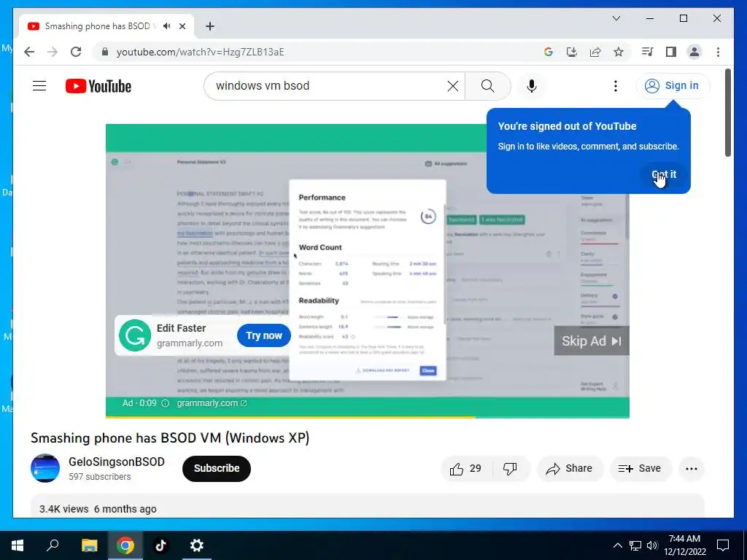Open the GeloSingsonBSOD channel avatar

coord(45,468)
